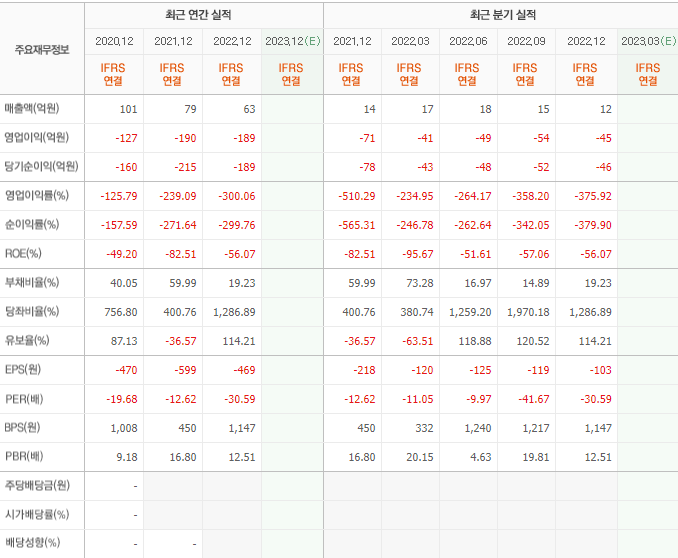Click the 순이익률 value -342.05
The width and height of the screenshot is (678, 558).
click(531, 225)
